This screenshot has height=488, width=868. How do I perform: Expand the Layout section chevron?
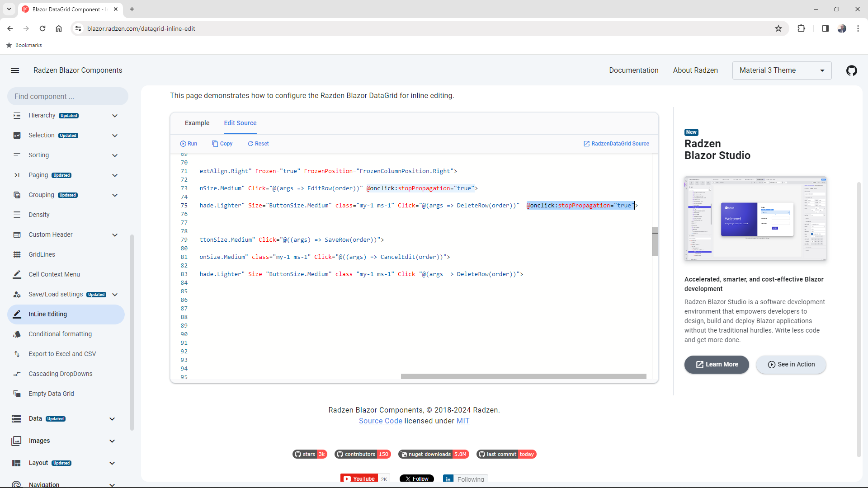[x=112, y=463]
